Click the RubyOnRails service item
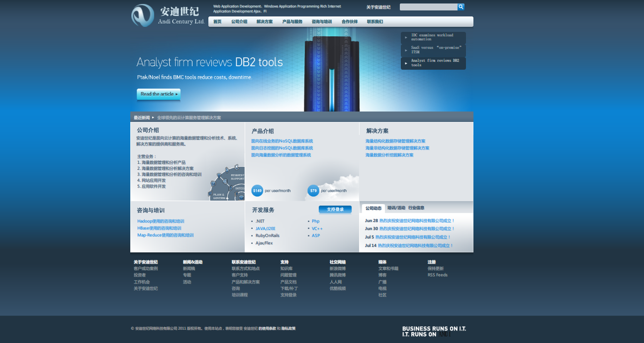 pos(268,235)
